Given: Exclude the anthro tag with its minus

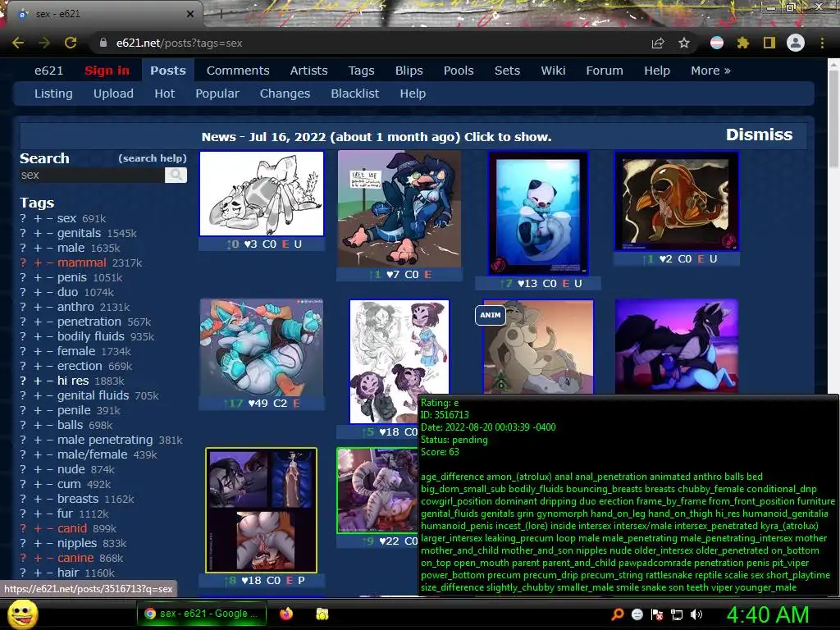Looking at the screenshot, I should coord(49,307).
